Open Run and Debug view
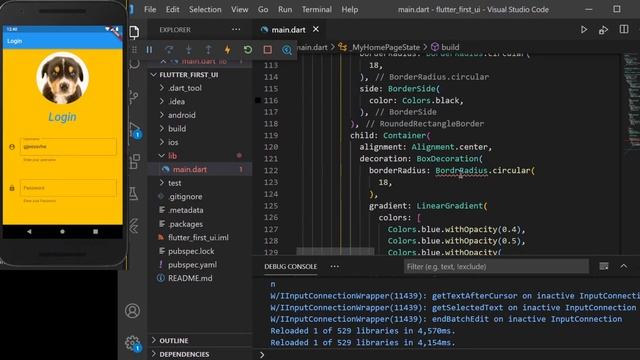 [135, 130]
